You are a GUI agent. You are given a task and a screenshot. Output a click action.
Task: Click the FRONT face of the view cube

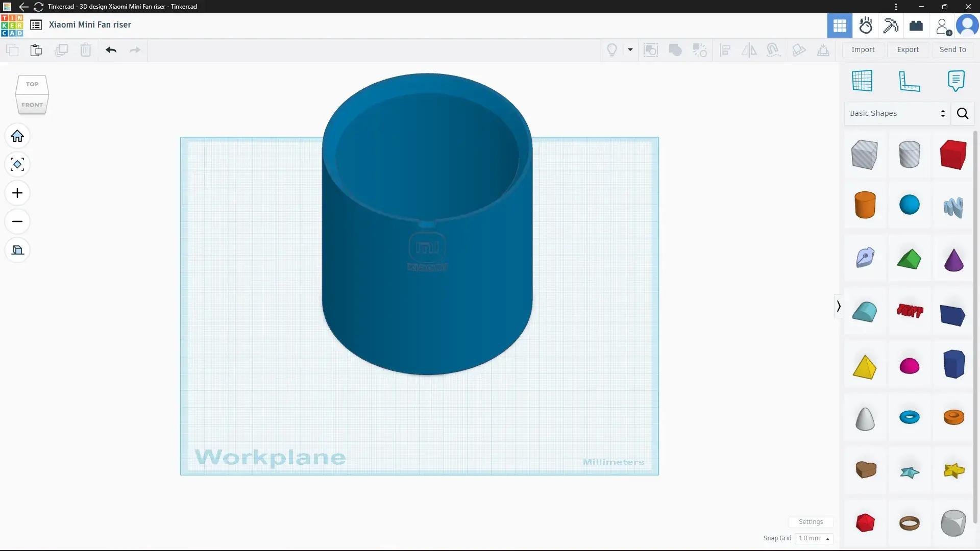click(32, 105)
